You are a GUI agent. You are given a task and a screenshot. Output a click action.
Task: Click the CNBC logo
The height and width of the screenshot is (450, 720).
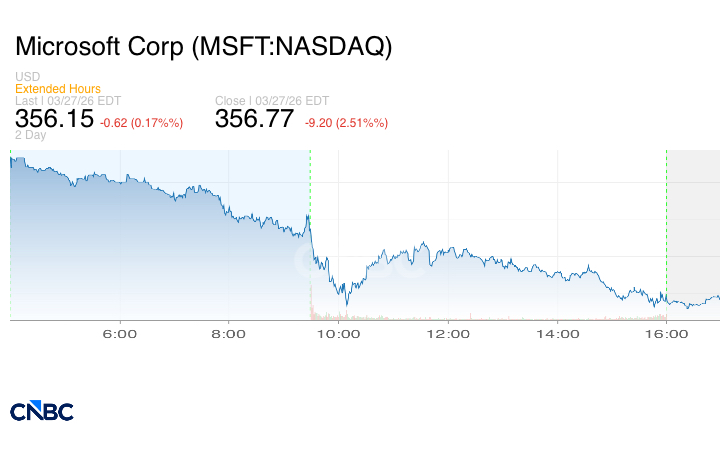(x=42, y=411)
